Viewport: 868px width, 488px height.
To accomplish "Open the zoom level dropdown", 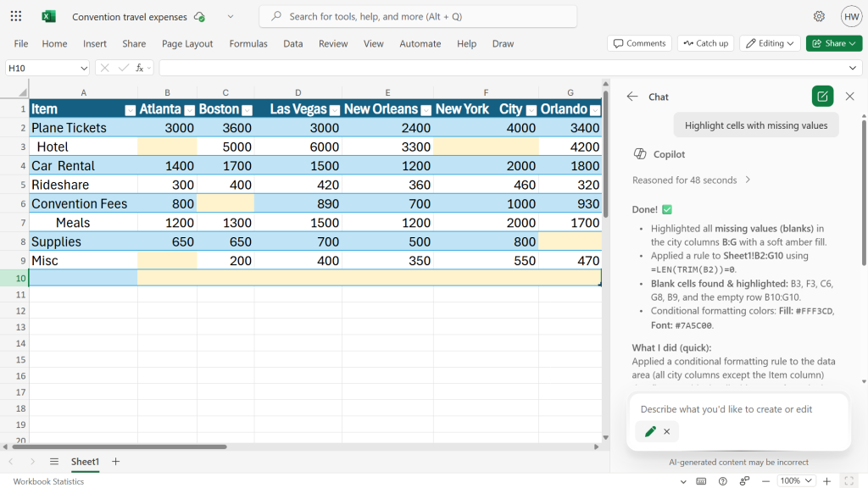I will tap(795, 480).
